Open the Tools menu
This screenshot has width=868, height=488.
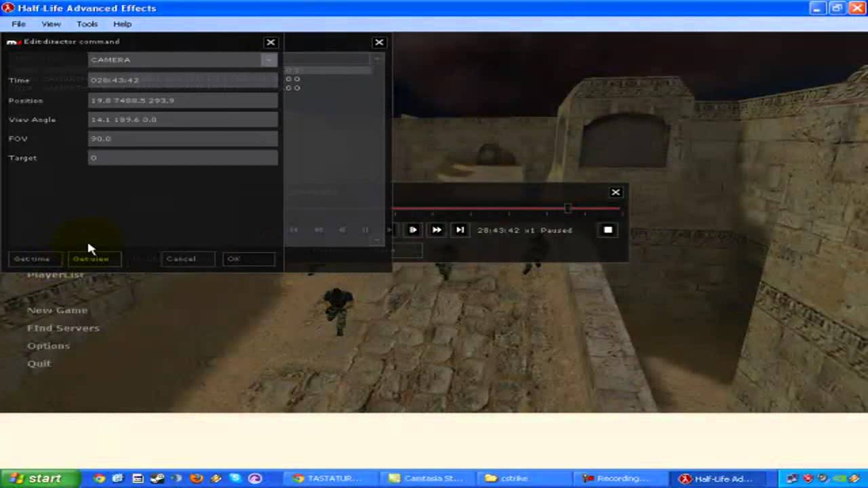pyautogui.click(x=87, y=24)
